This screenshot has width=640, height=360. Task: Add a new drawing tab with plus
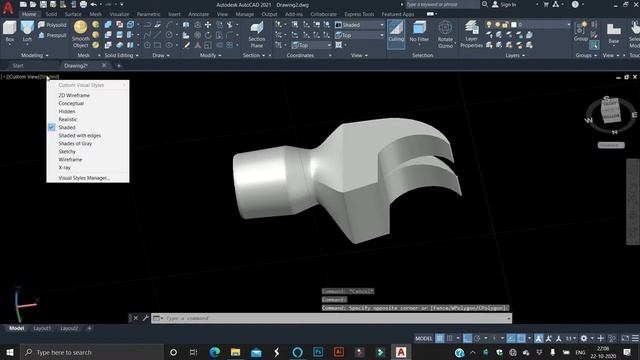[x=119, y=66]
